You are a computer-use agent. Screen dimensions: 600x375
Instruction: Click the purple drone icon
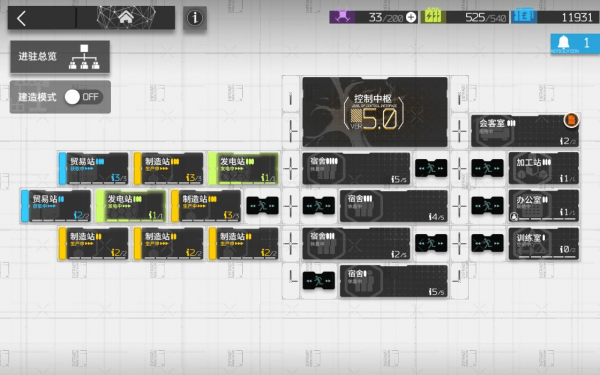click(342, 17)
